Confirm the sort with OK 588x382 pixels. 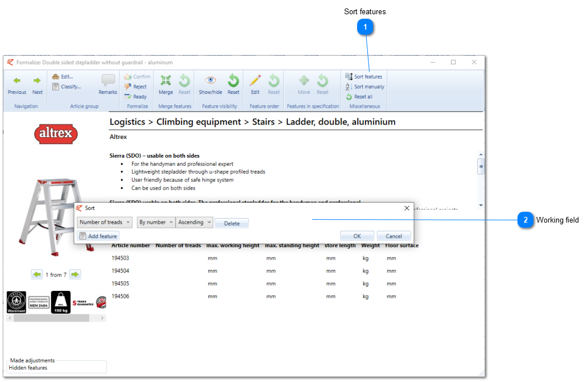357,236
